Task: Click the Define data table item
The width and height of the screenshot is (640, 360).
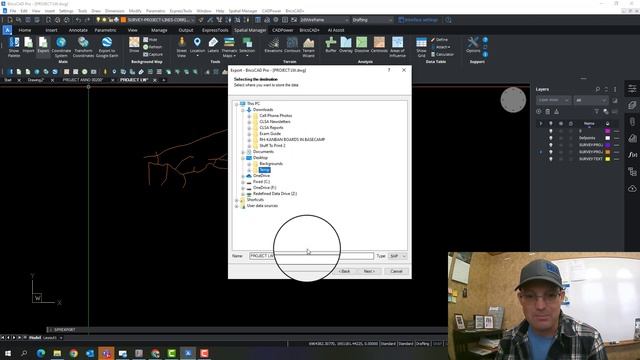Action: pos(439,40)
